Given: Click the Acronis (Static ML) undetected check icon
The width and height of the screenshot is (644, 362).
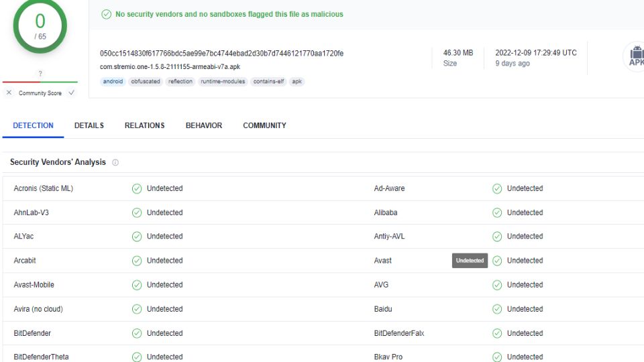Looking at the screenshot, I should pos(137,188).
